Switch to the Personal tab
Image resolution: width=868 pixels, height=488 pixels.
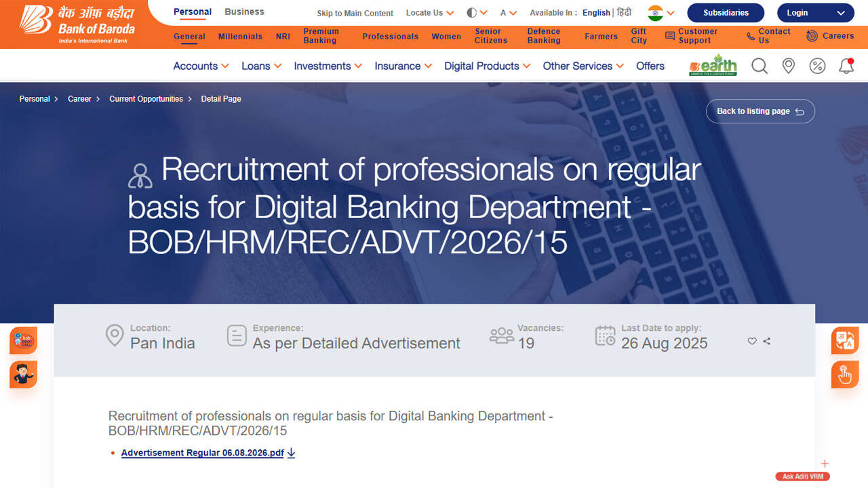193,12
